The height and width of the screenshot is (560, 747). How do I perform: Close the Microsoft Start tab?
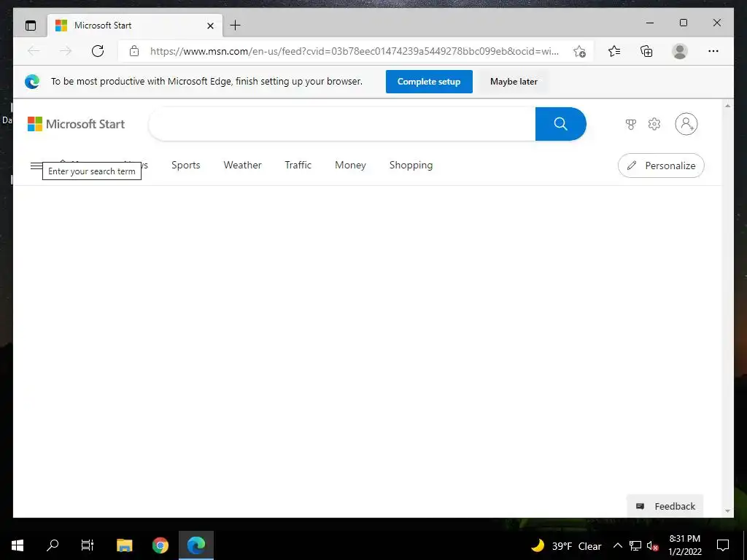[210, 26]
